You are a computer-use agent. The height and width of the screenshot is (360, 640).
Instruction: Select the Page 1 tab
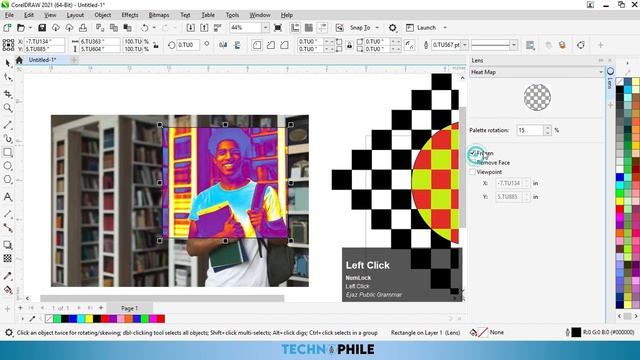click(x=129, y=308)
